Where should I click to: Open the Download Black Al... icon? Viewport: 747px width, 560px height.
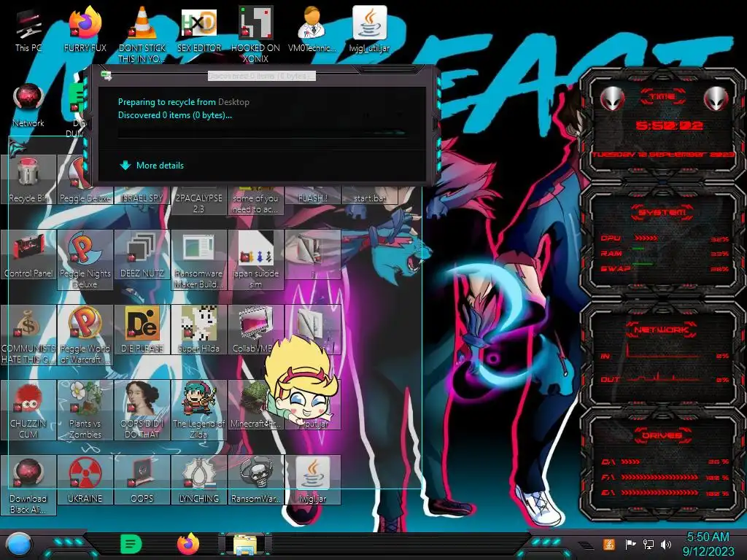[x=28, y=485]
